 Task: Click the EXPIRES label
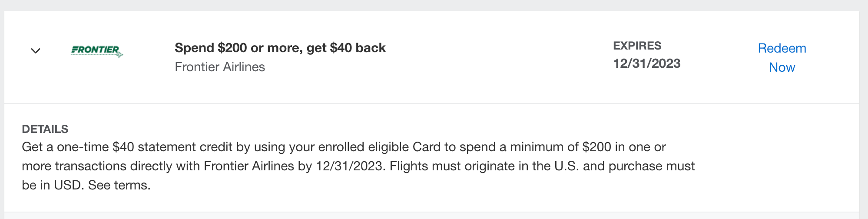[x=637, y=46]
